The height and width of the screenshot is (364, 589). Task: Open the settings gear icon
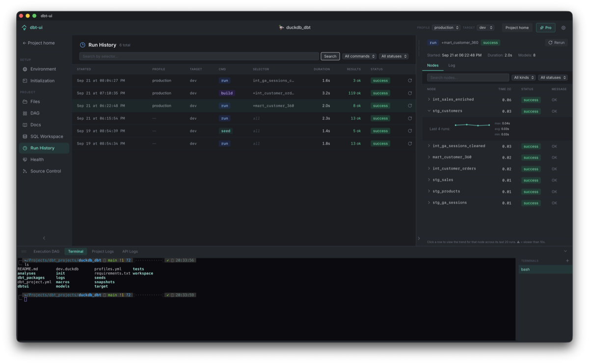[x=563, y=28]
